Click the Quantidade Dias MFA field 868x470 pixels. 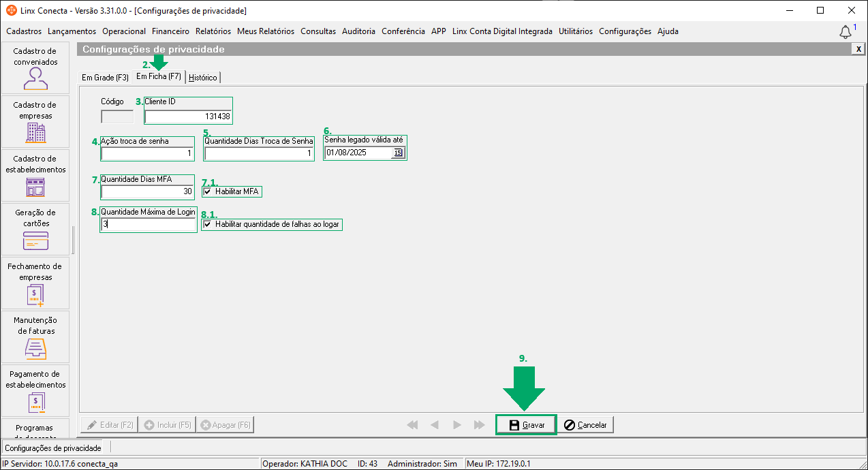click(x=147, y=192)
